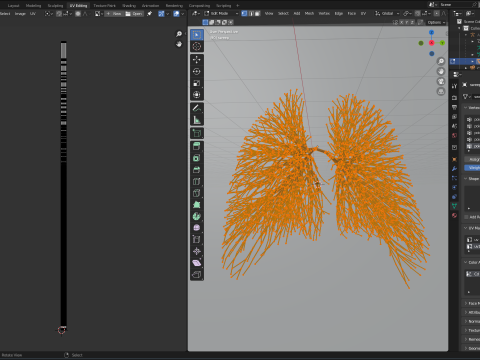Select the Select Box tool in 3D viewport
The image size is (480, 360).
point(197,35)
